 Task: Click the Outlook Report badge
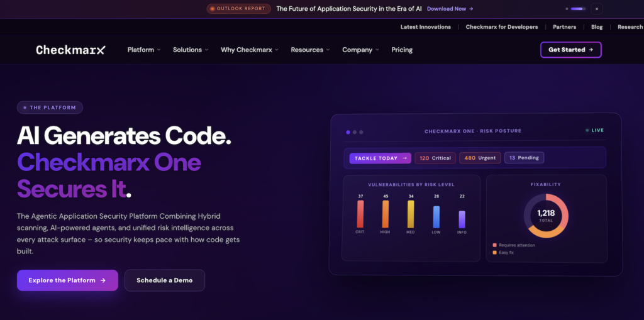point(238,9)
